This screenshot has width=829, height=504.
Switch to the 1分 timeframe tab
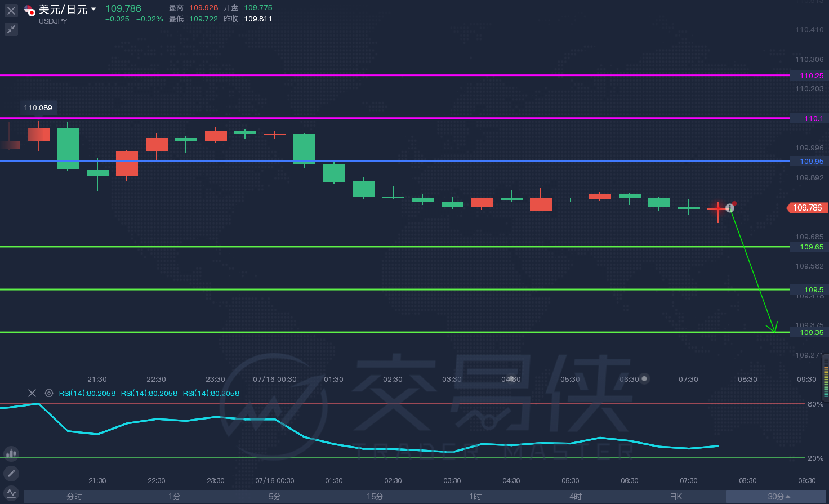175,497
